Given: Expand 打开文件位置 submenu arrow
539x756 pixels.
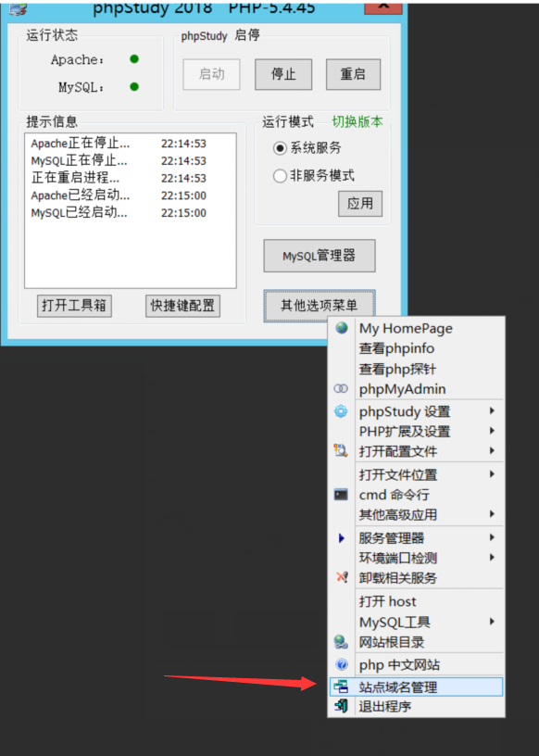Looking at the screenshot, I should [x=492, y=474].
